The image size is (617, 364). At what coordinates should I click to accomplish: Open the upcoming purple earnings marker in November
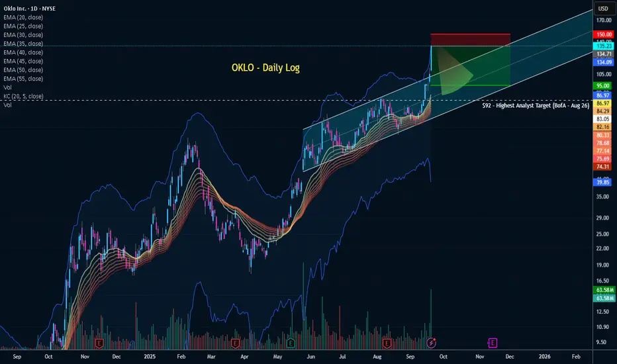point(493,343)
